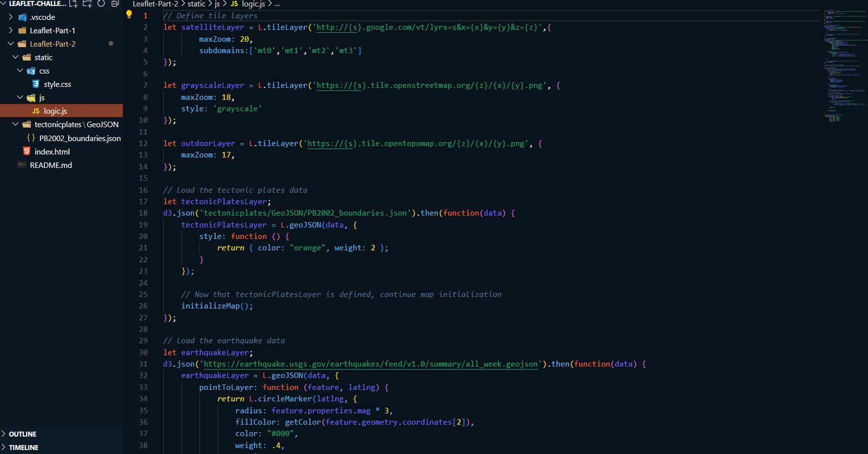Collapse all folders in Explorer
Image resolution: width=868 pixels, height=454 pixels.
[x=115, y=4]
